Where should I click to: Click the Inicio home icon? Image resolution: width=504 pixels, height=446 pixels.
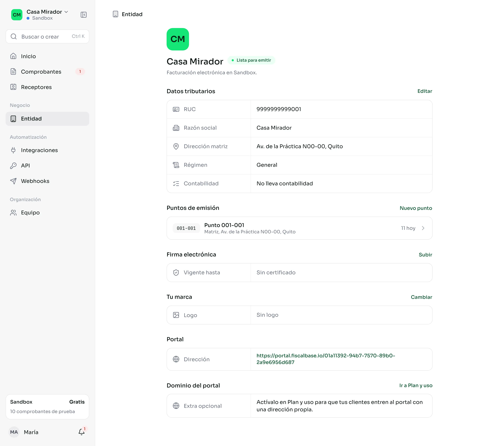[13, 56]
